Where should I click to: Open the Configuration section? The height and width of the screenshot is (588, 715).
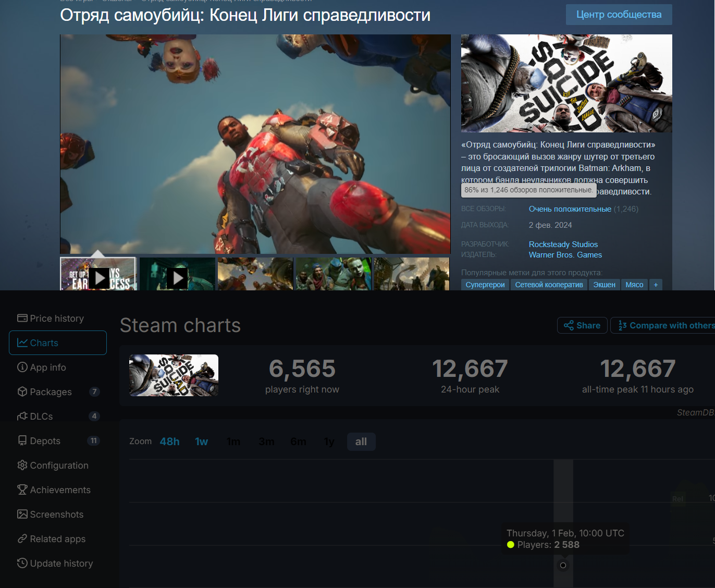point(57,465)
